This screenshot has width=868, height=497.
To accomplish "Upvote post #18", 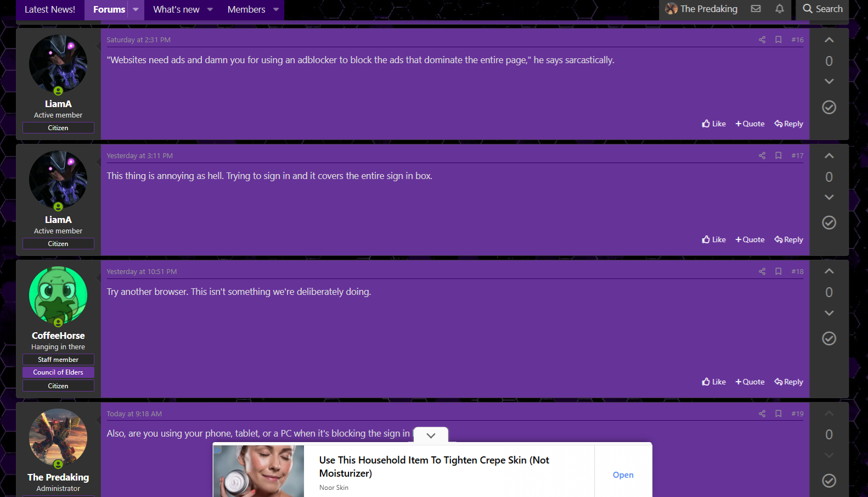I will pyautogui.click(x=829, y=271).
